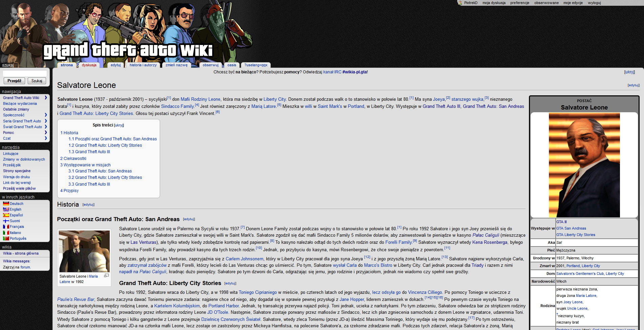The width and height of the screenshot is (644, 330).
Task: Open the historia i autorzy tab
Action: pyautogui.click(x=143, y=65)
